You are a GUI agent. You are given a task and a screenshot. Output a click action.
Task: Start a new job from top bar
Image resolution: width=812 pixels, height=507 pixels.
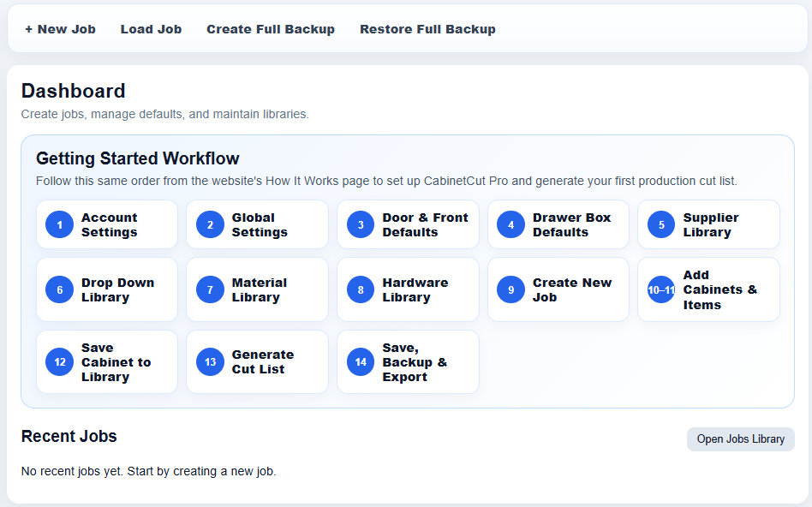click(60, 29)
